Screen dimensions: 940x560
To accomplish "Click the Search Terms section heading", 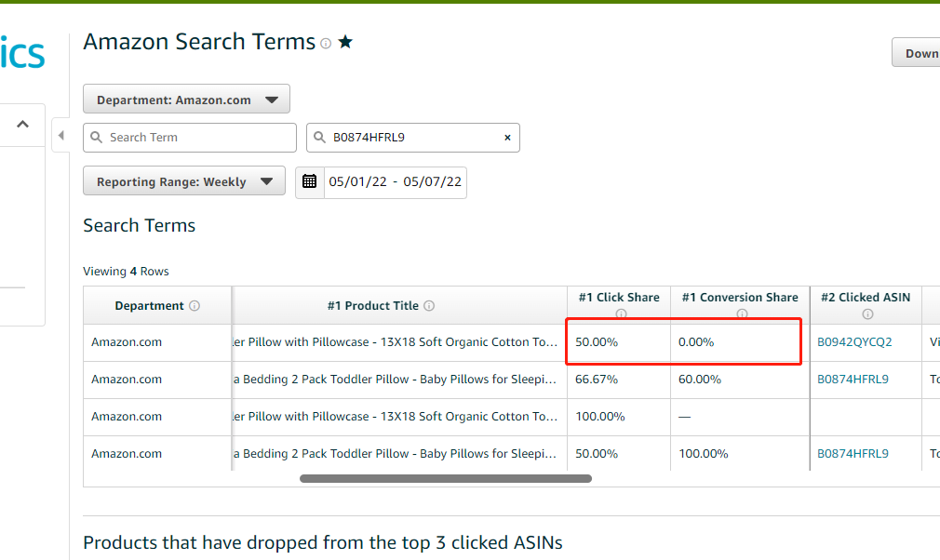I will click(x=139, y=226).
